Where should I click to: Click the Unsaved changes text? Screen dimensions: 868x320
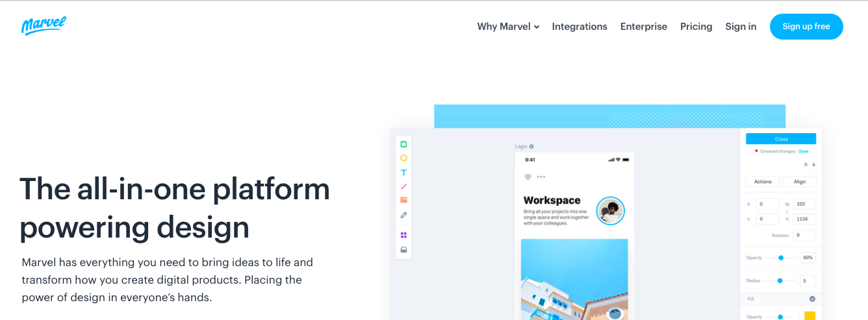(x=778, y=151)
